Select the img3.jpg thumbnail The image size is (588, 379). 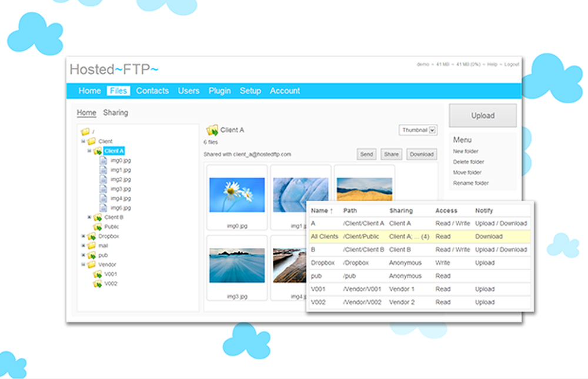(x=236, y=264)
